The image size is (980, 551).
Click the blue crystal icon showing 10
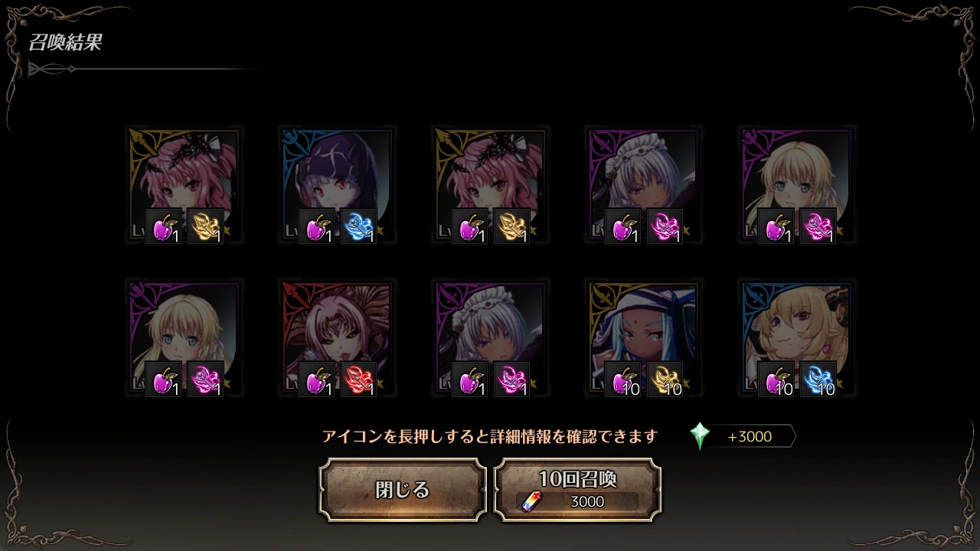point(818,379)
